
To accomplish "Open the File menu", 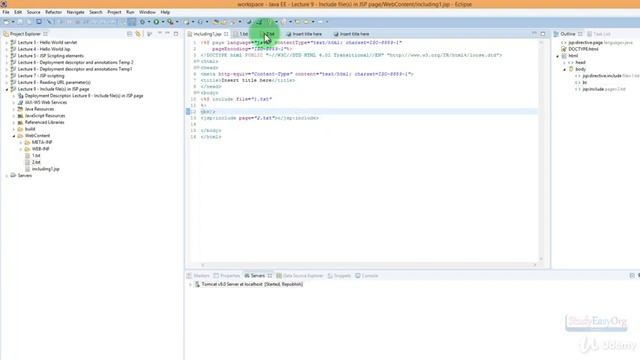I will [6, 12].
